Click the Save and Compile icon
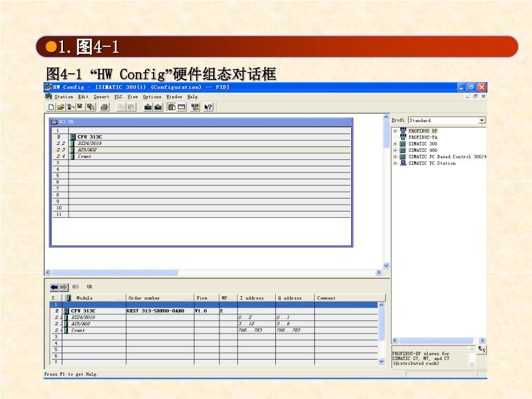Screen dimensions: 532x399 (x=90, y=107)
